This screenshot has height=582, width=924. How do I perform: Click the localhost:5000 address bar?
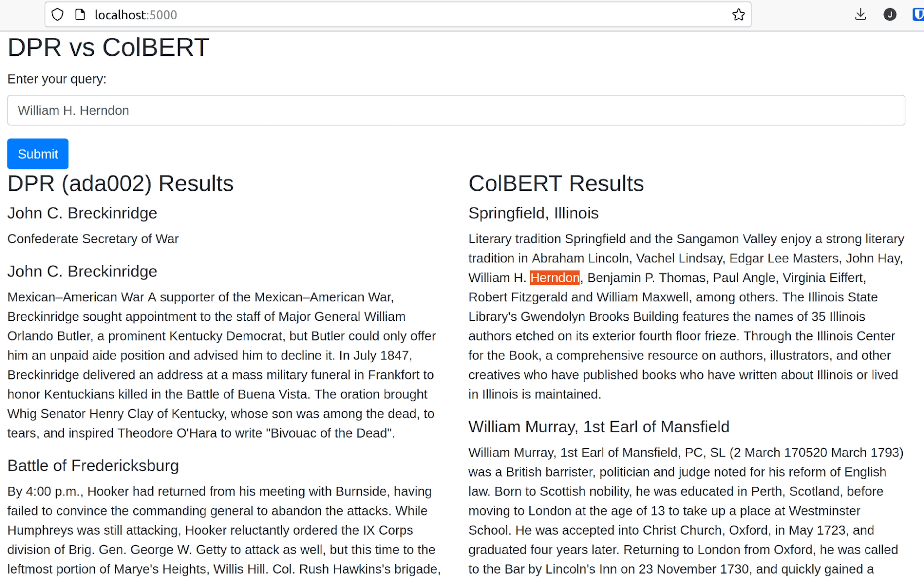coord(398,15)
